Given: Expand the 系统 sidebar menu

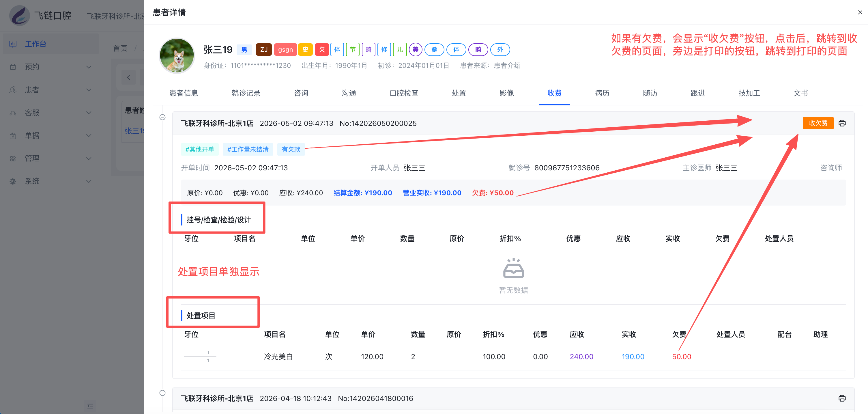Looking at the screenshot, I should pos(50,181).
